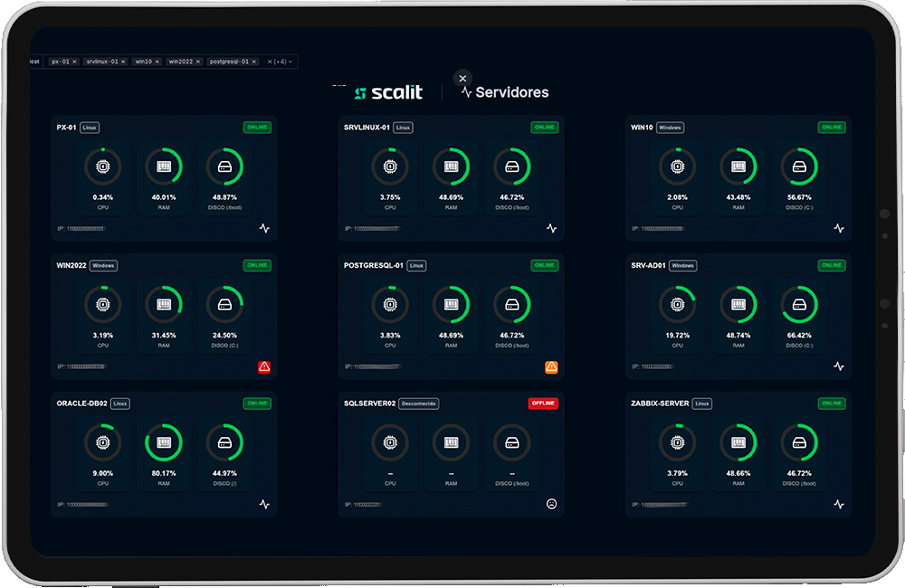This screenshot has height=588, width=905.
Task: Toggle the activity graph on ORACLE-DB02
Action: (x=263, y=505)
